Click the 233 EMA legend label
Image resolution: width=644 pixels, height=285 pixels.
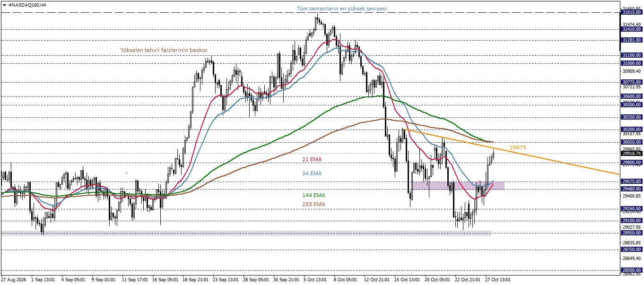pos(313,204)
